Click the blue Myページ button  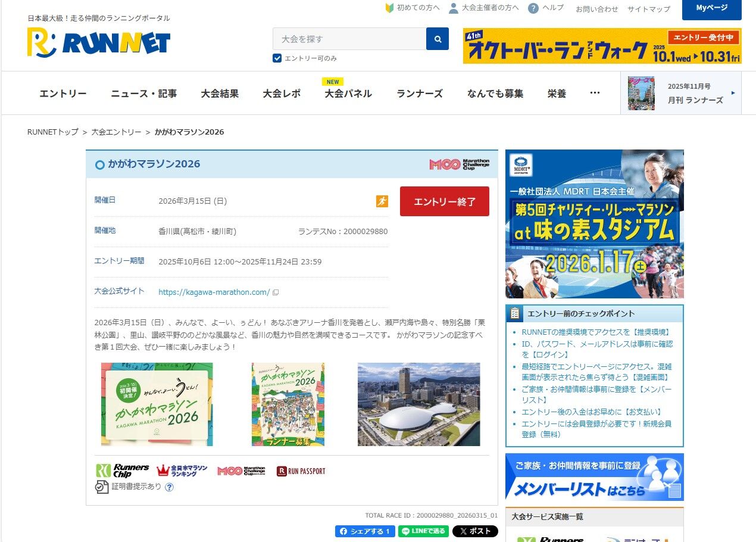coord(711,9)
